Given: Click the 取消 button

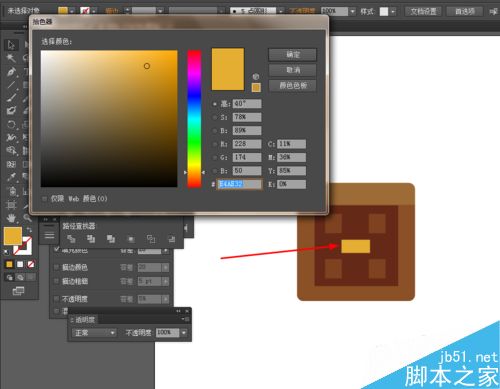Looking at the screenshot, I should pos(292,70).
